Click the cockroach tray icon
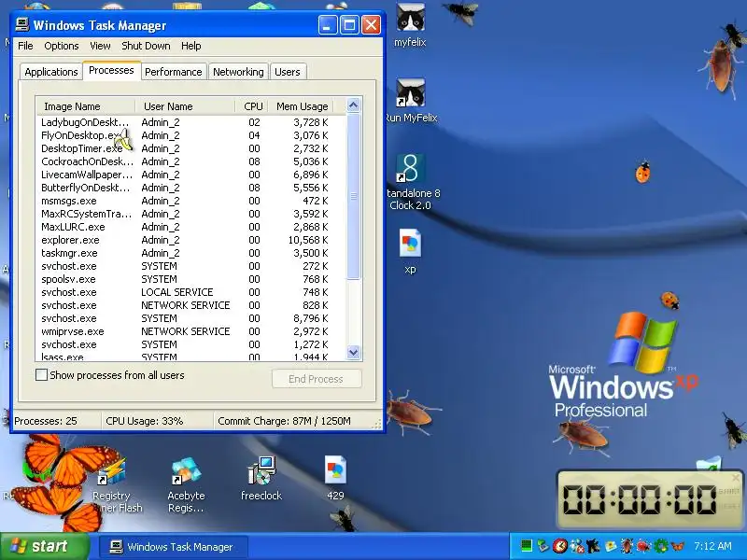 [x=627, y=546]
